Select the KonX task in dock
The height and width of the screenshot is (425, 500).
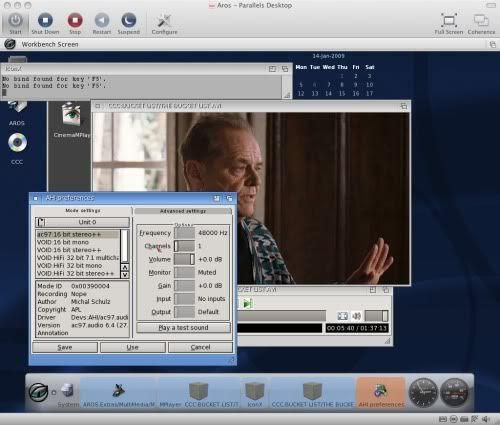pyautogui.click(x=255, y=393)
